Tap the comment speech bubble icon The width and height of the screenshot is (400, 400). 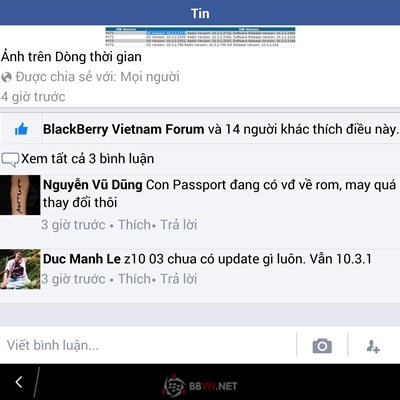[x=10, y=160]
